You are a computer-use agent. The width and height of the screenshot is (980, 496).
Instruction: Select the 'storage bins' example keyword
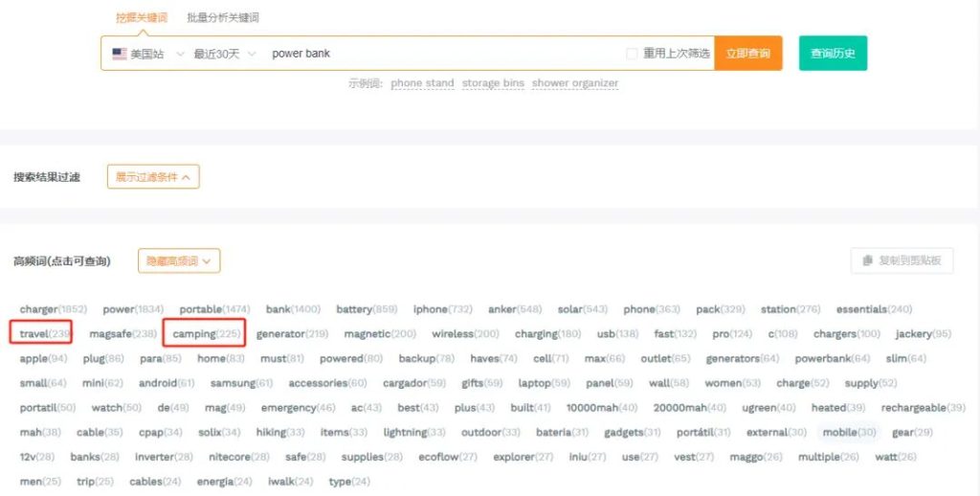pyautogui.click(x=493, y=83)
